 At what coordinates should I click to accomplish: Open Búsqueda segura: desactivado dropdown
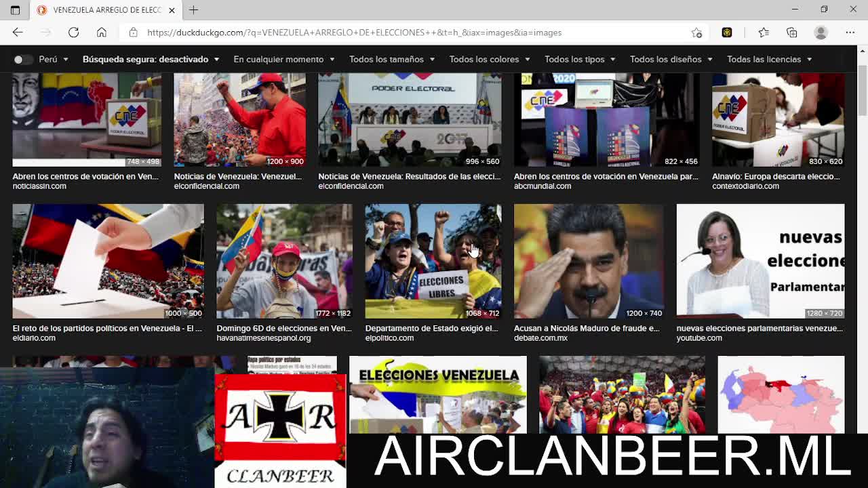coord(151,59)
